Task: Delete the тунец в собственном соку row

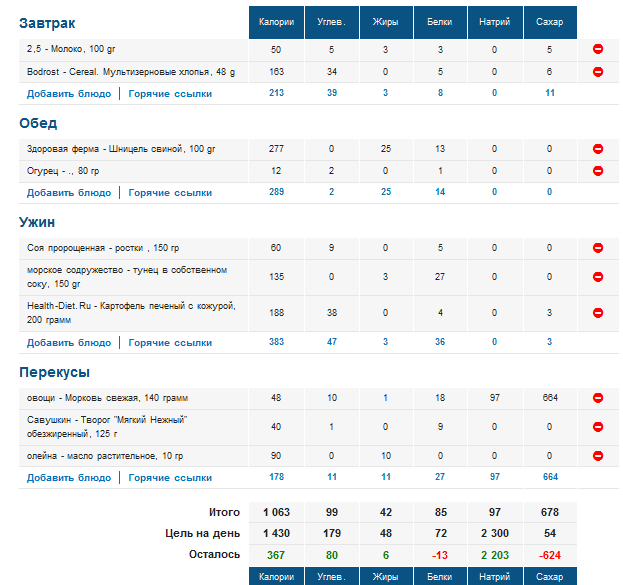Action: [598, 277]
